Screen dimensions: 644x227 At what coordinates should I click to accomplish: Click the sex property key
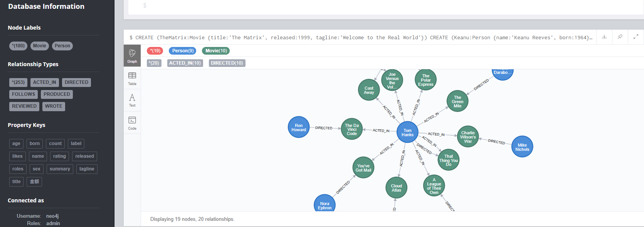click(37, 169)
